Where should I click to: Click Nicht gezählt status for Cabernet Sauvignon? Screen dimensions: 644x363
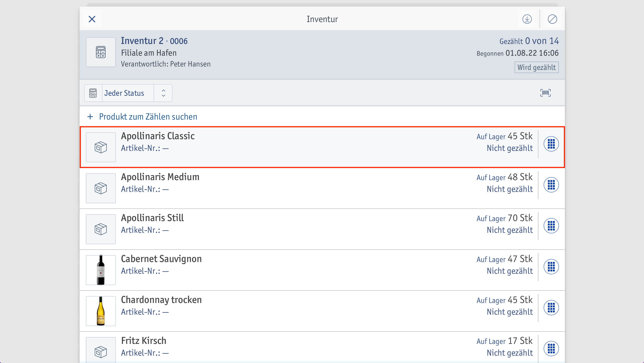(x=510, y=271)
